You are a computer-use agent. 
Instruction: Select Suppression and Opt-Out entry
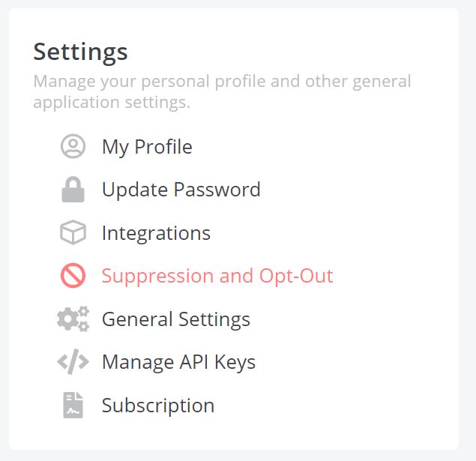pos(217,276)
